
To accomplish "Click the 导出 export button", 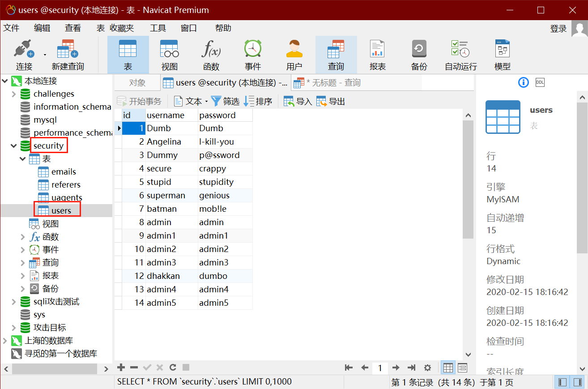I will click(x=331, y=102).
